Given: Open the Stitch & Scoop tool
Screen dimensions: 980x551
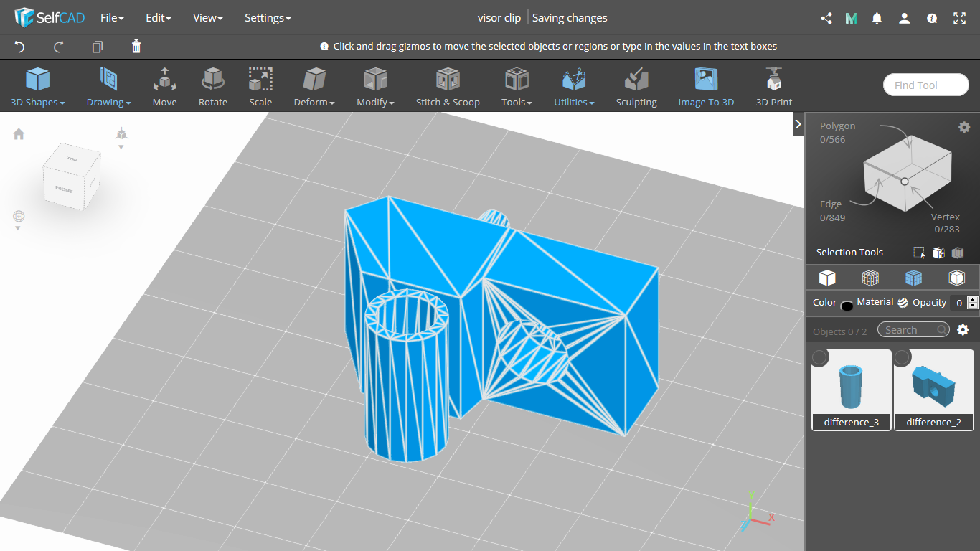Looking at the screenshot, I should click(448, 87).
